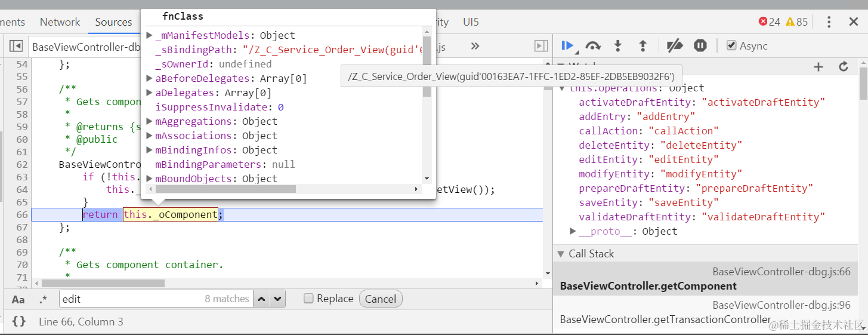The height and width of the screenshot is (335, 868).
Task: Jump to previous search match
Action: tap(262, 299)
